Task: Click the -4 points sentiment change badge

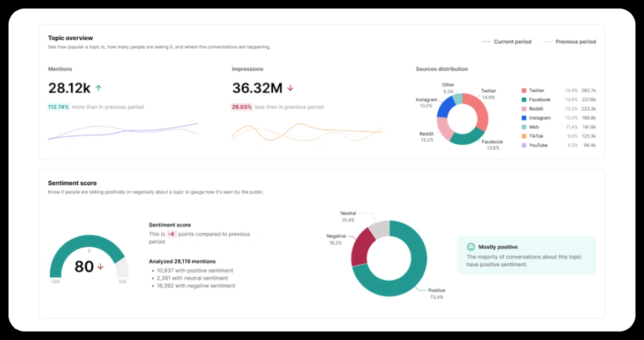Action: point(171,234)
